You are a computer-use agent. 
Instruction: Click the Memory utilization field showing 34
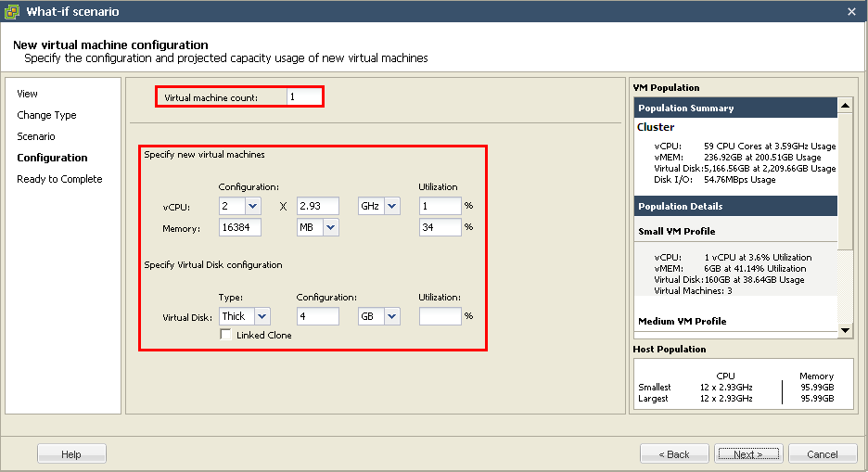[440, 227]
